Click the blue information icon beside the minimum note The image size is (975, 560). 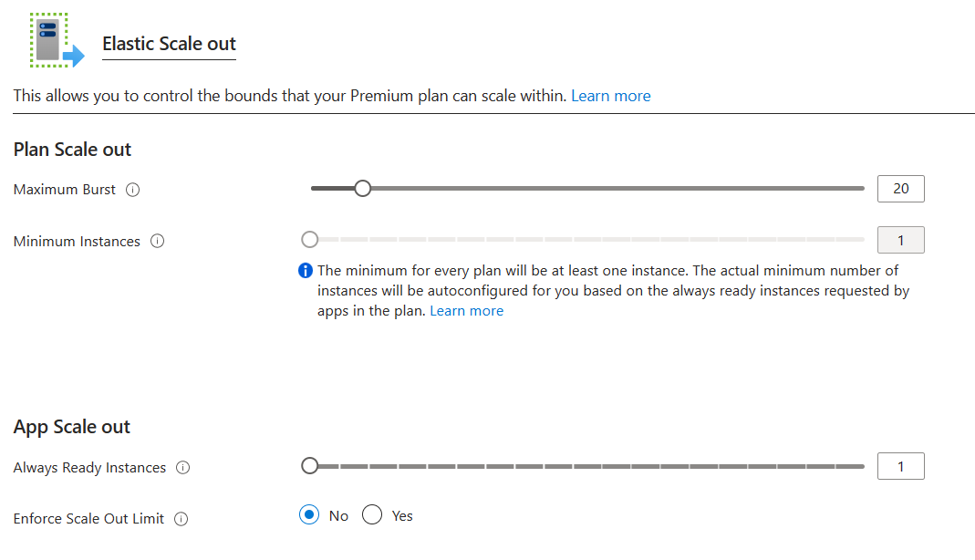pyautogui.click(x=306, y=271)
